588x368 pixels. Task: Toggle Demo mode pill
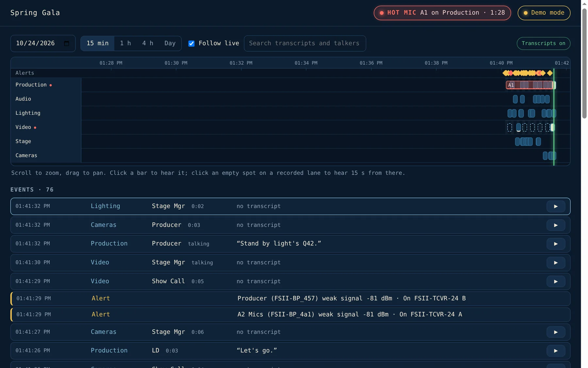pos(544,13)
